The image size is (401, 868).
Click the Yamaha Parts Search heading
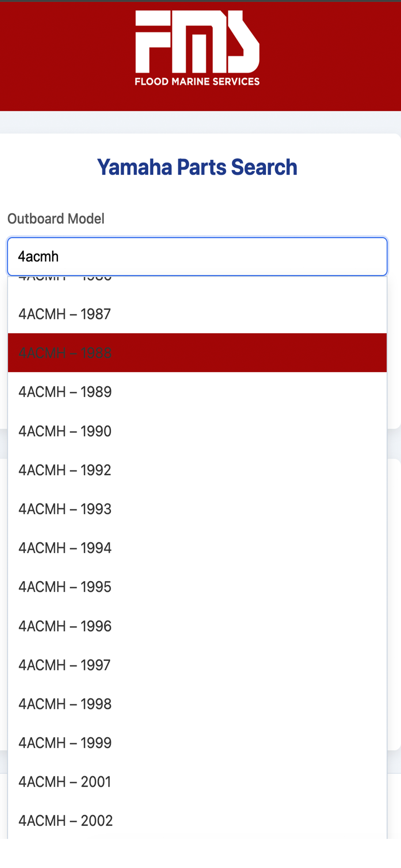197,167
